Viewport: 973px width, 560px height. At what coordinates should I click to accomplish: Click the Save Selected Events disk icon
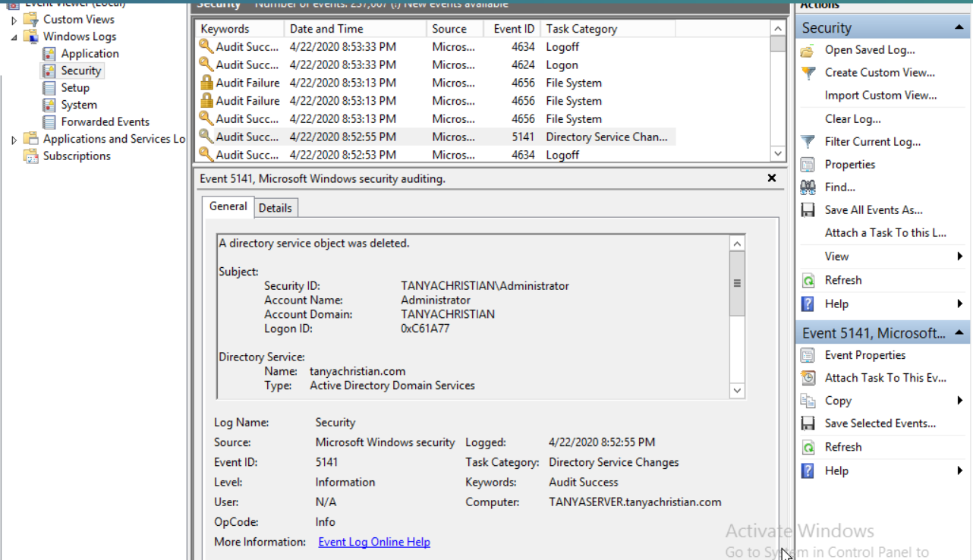pyautogui.click(x=808, y=423)
